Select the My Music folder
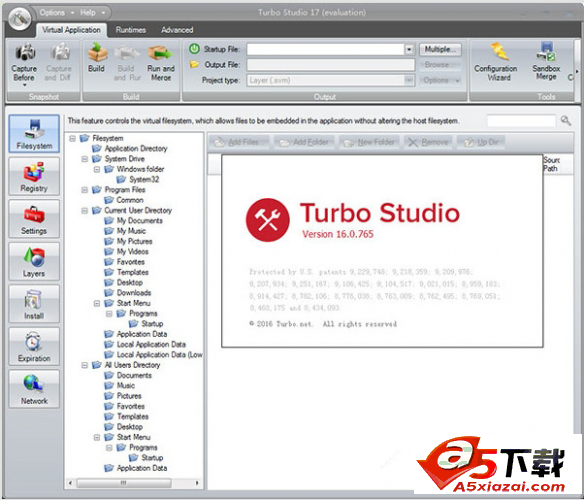The height and width of the screenshot is (500, 584). pyautogui.click(x=125, y=231)
